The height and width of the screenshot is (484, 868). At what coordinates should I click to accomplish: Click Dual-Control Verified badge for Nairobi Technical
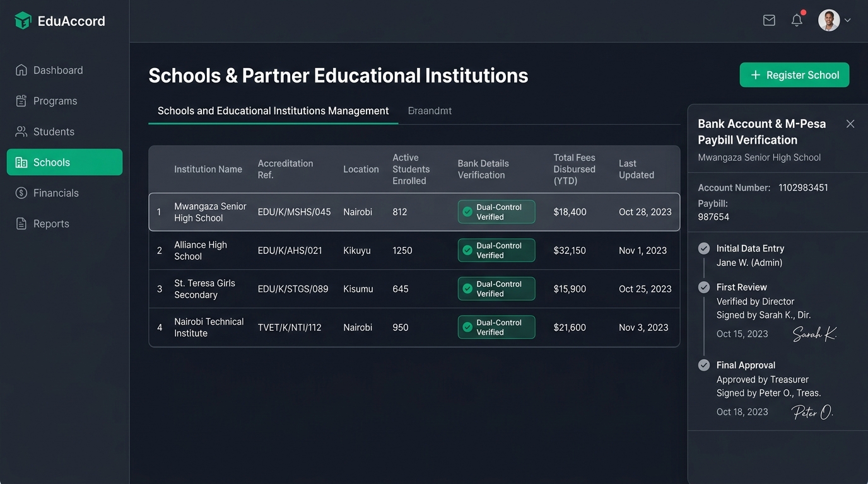point(496,327)
